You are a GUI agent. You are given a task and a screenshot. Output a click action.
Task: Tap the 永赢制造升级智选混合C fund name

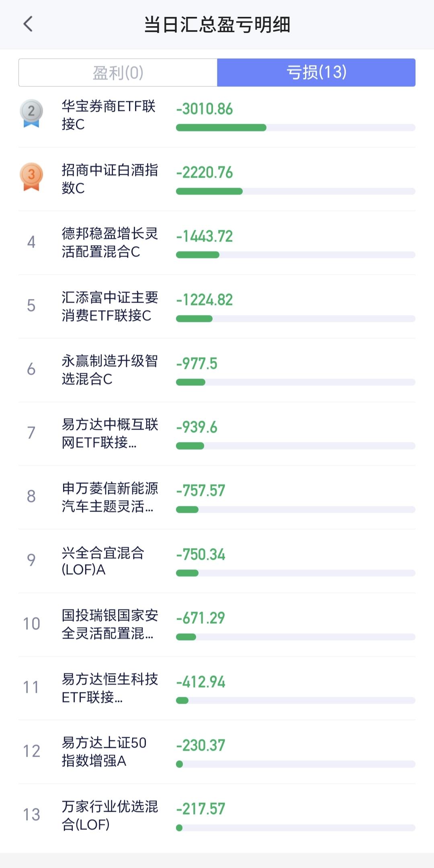[109, 370]
